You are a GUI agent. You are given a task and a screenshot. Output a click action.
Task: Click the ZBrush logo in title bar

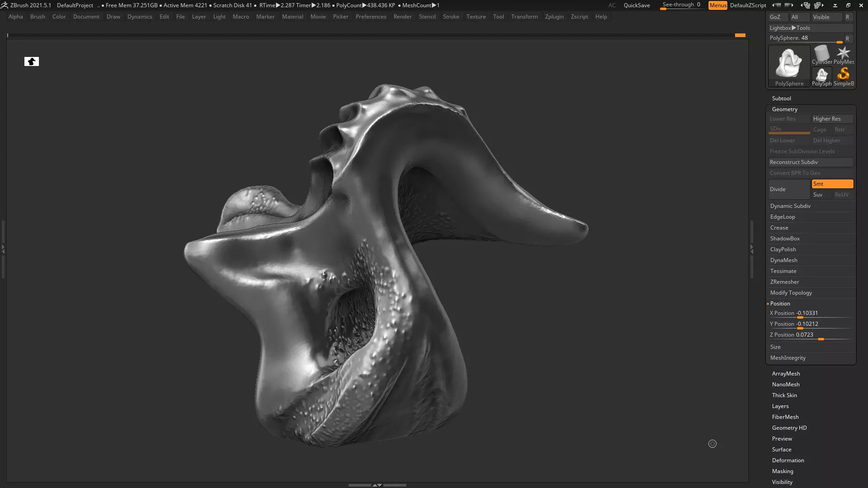click(5, 5)
